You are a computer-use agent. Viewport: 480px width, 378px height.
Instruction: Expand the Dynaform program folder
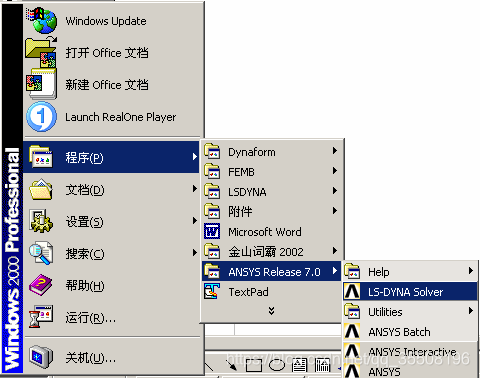[x=271, y=152]
